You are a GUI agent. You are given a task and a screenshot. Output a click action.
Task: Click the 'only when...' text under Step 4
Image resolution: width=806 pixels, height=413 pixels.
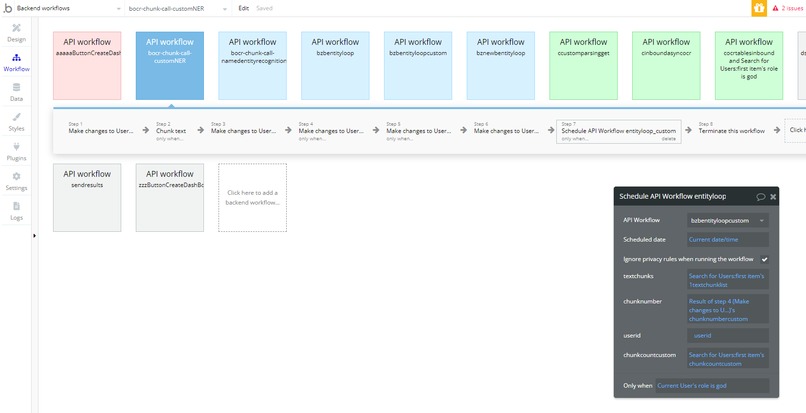pos(313,139)
